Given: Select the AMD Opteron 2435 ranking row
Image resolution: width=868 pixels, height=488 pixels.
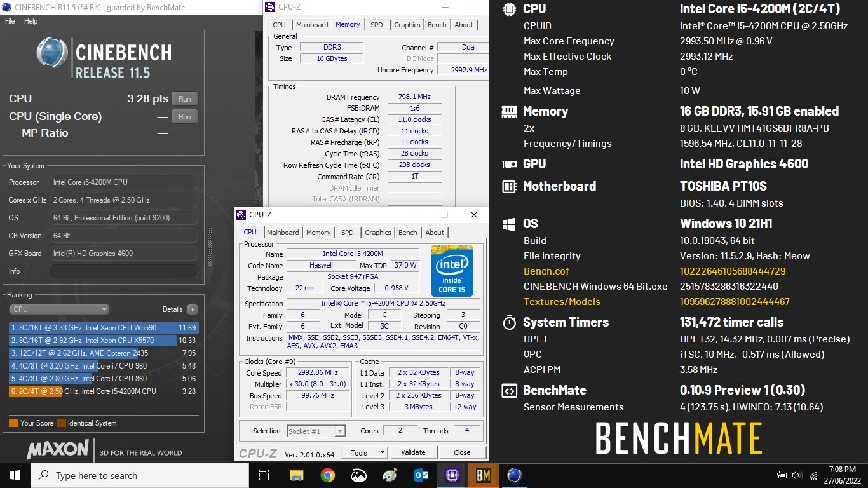Looking at the screenshot, I should [104, 353].
